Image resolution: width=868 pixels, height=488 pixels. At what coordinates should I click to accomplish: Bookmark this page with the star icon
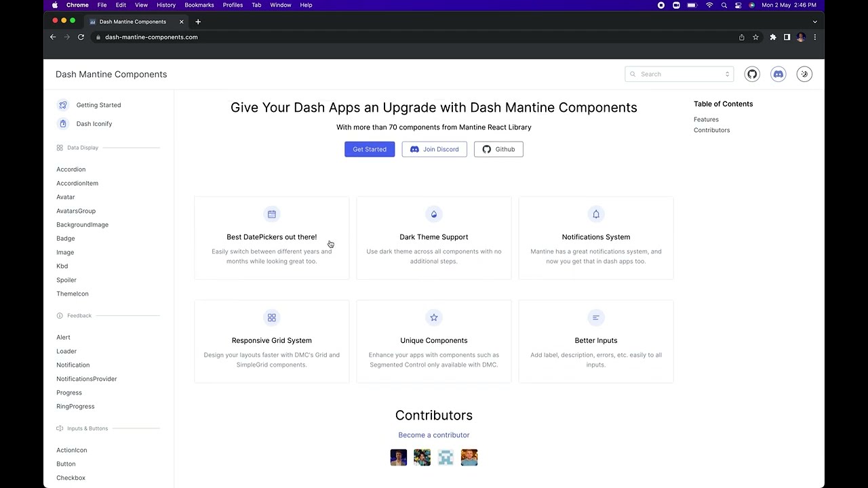coord(755,37)
